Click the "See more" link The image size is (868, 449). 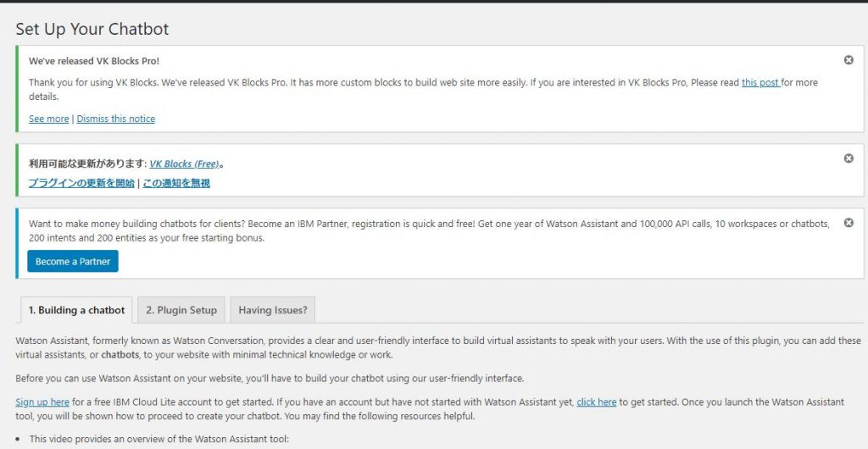pyautogui.click(x=48, y=119)
